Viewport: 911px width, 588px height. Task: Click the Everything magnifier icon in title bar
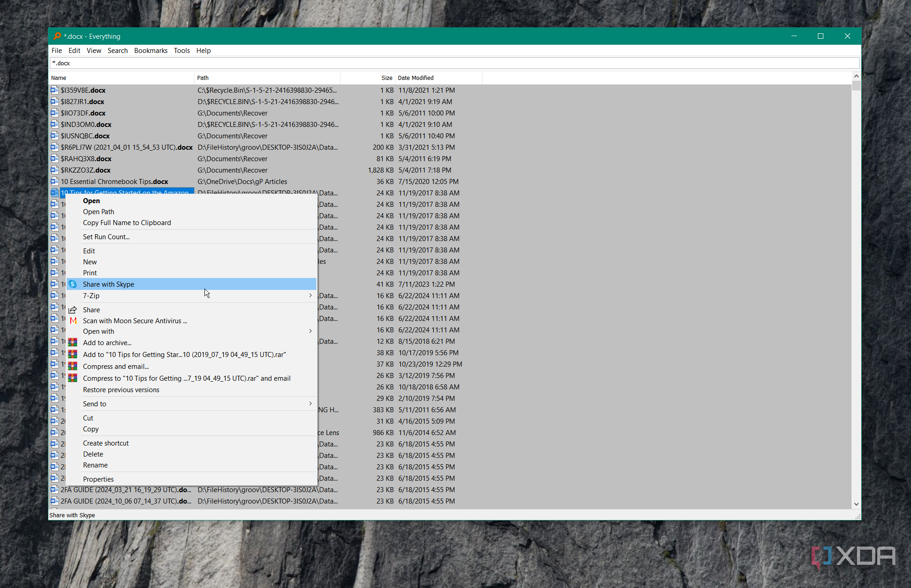pos(57,36)
